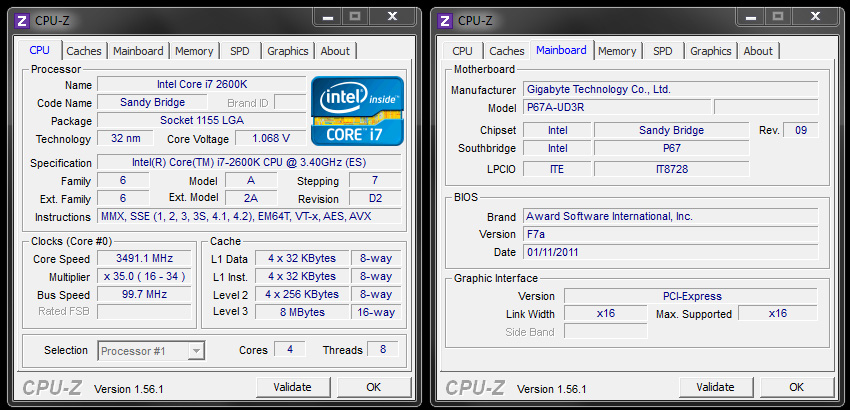Image resolution: width=850 pixels, height=410 pixels.
Task: Click the CPU-Z icon in left window title bar
Action: (22, 21)
